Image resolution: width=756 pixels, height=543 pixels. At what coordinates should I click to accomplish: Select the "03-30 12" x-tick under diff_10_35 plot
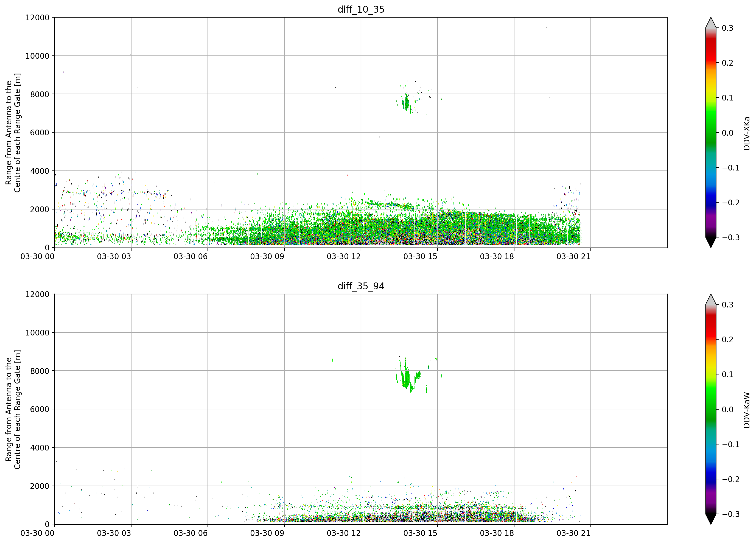click(344, 256)
